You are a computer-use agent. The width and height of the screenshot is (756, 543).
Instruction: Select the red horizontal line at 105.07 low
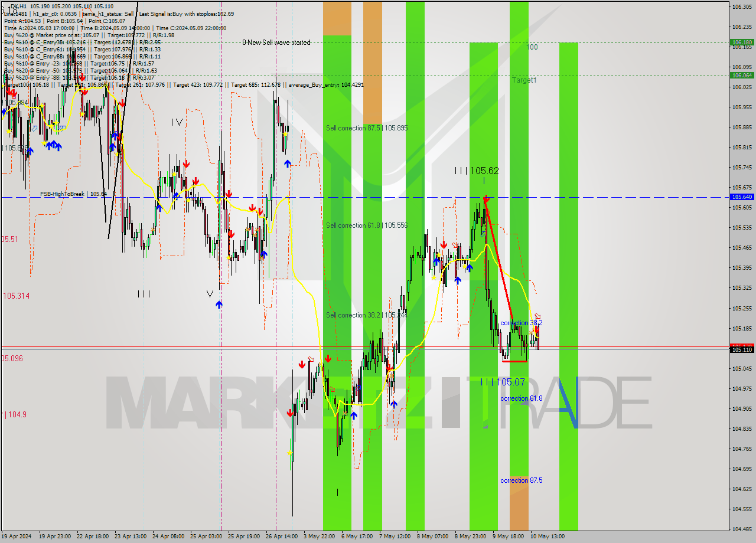514,361
